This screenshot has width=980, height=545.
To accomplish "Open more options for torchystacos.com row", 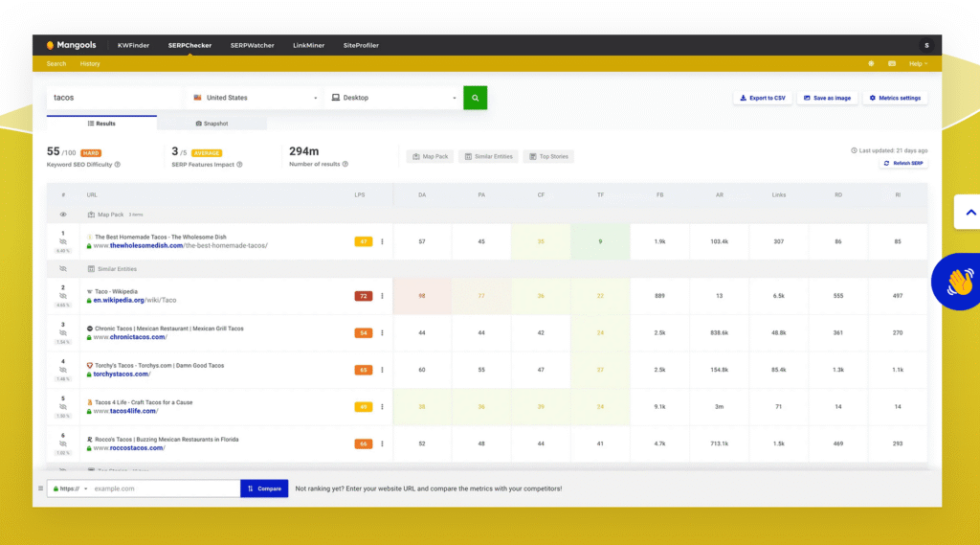I will pyautogui.click(x=382, y=370).
